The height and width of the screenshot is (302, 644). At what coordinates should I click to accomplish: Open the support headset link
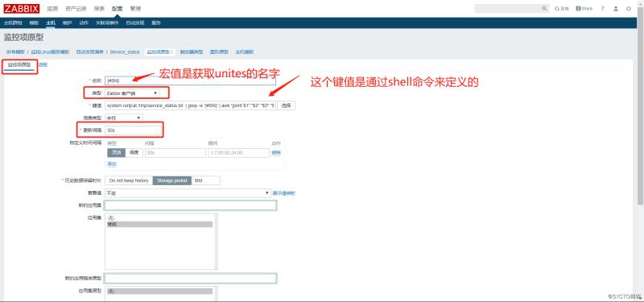(561, 9)
